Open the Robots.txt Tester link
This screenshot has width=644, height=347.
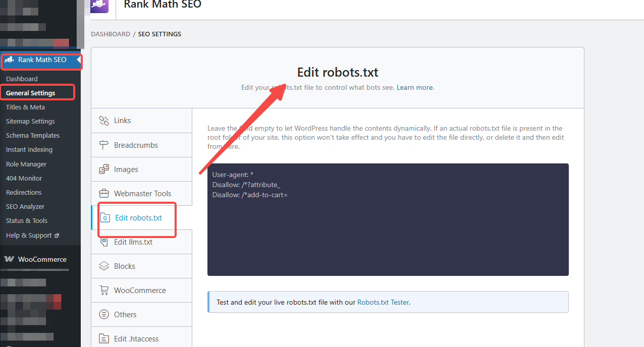click(383, 302)
